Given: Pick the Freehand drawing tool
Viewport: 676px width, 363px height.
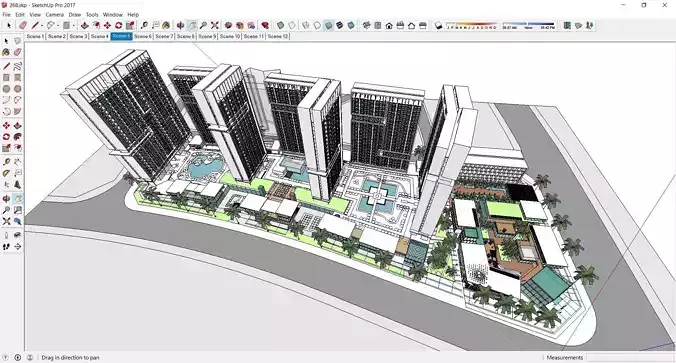Looking at the screenshot, I should pos(17,66).
